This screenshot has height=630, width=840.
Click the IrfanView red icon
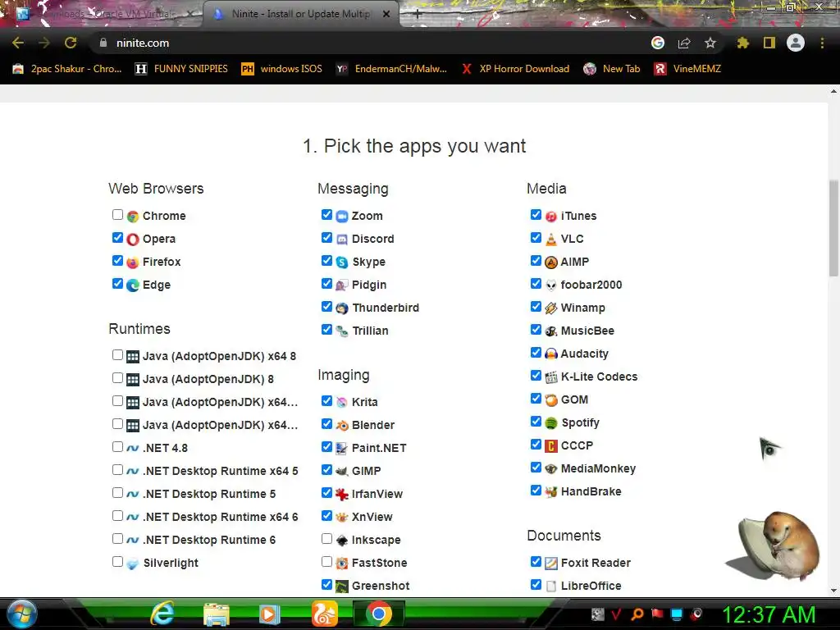(x=342, y=495)
